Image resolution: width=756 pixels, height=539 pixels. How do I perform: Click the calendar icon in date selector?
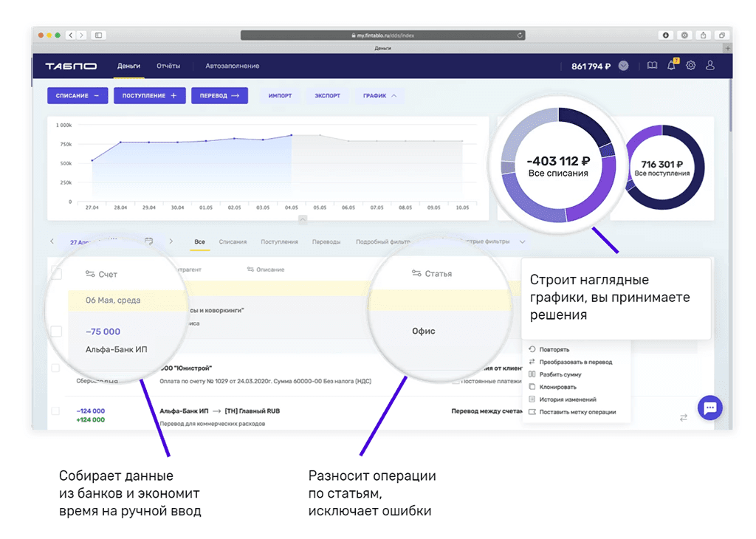coord(148,241)
